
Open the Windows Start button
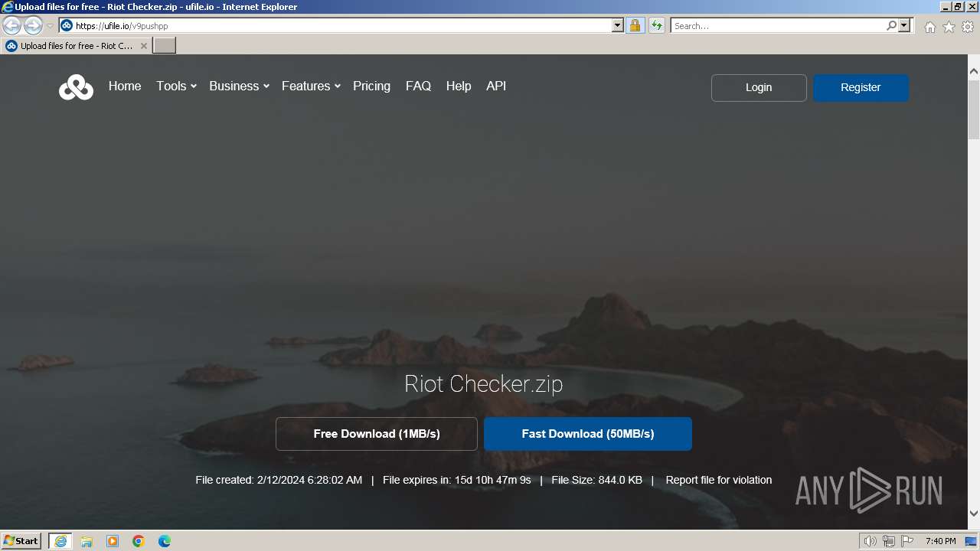point(21,541)
